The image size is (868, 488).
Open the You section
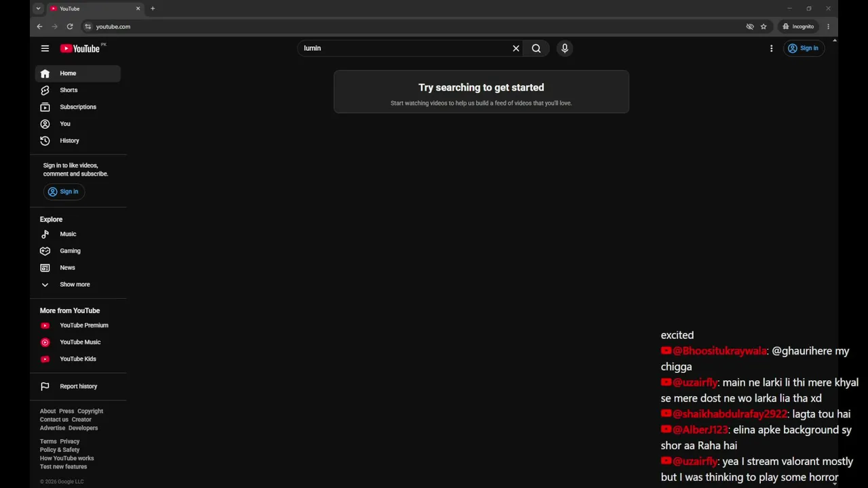coord(78,124)
